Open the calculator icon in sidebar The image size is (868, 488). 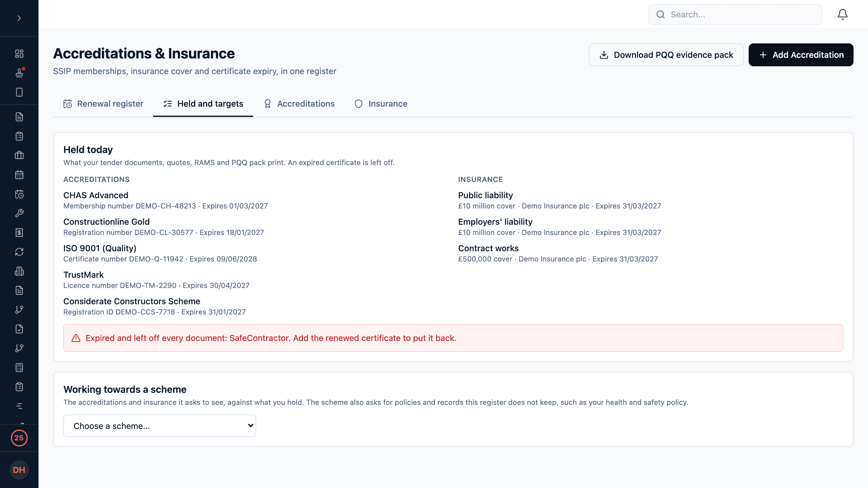(19, 368)
